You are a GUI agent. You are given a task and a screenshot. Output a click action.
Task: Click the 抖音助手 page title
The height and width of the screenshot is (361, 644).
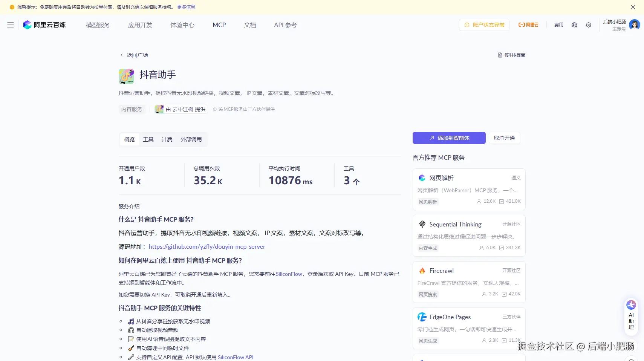coord(158,75)
